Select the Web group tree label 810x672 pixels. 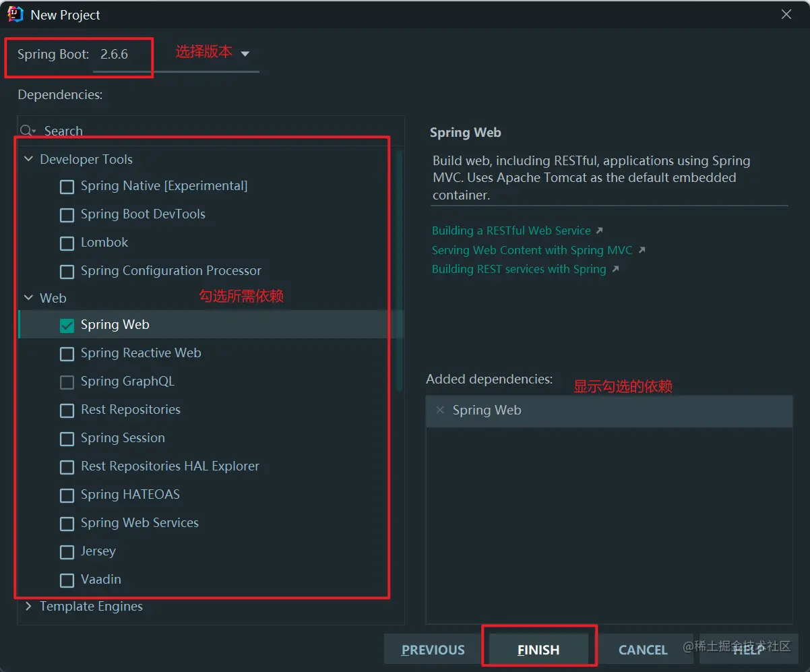click(53, 298)
